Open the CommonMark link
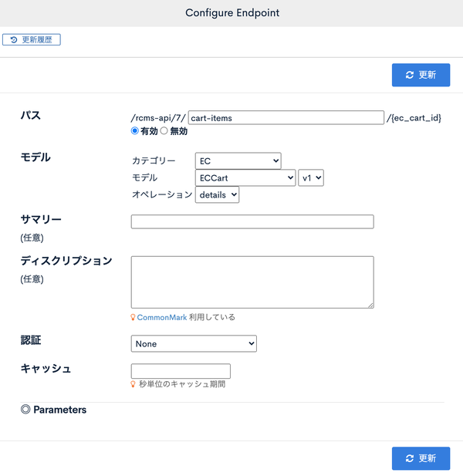The height and width of the screenshot is (476, 463). point(162,317)
